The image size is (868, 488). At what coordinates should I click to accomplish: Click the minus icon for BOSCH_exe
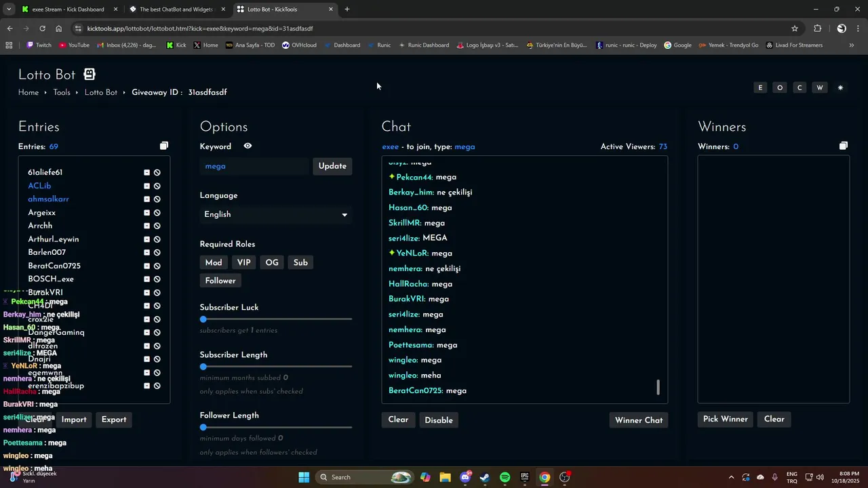point(146,279)
